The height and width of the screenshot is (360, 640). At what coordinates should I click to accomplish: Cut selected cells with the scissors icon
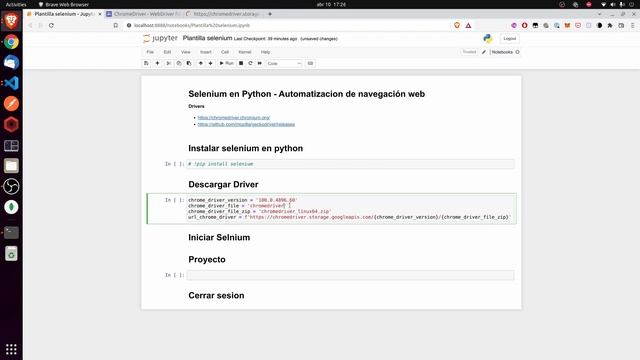(168, 63)
